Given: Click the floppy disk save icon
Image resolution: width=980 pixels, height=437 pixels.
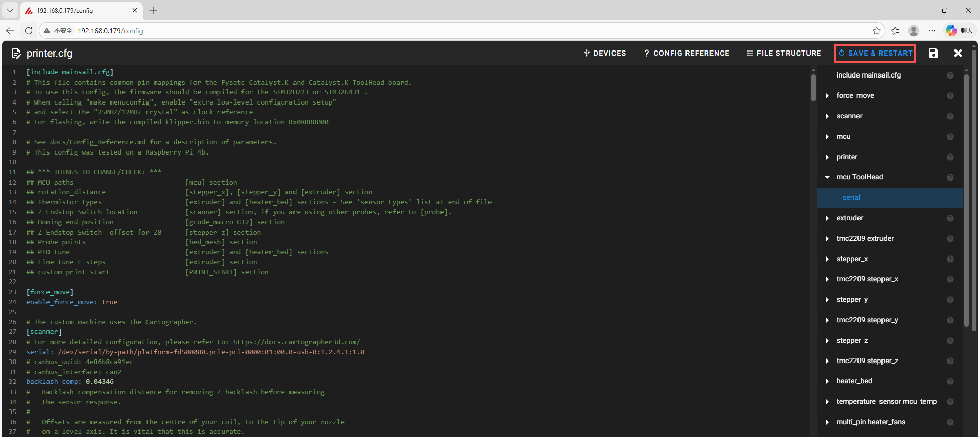Looking at the screenshot, I should tap(933, 53).
